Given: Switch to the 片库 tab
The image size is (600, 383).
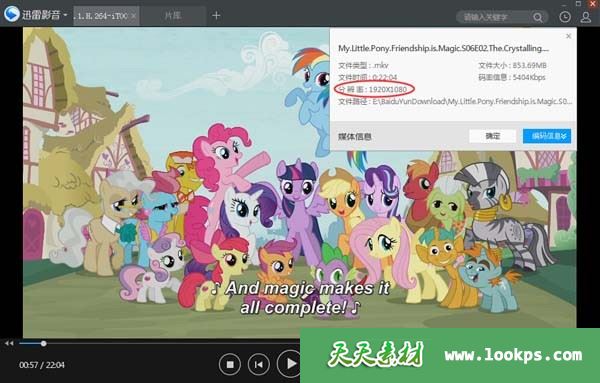Looking at the screenshot, I should [173, 16].
